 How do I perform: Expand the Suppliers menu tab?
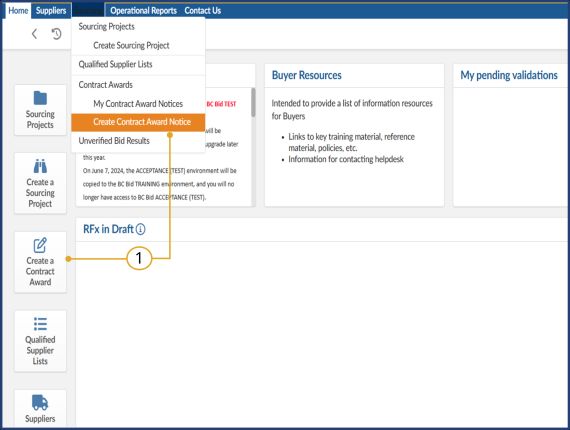(x=51, y=11)
